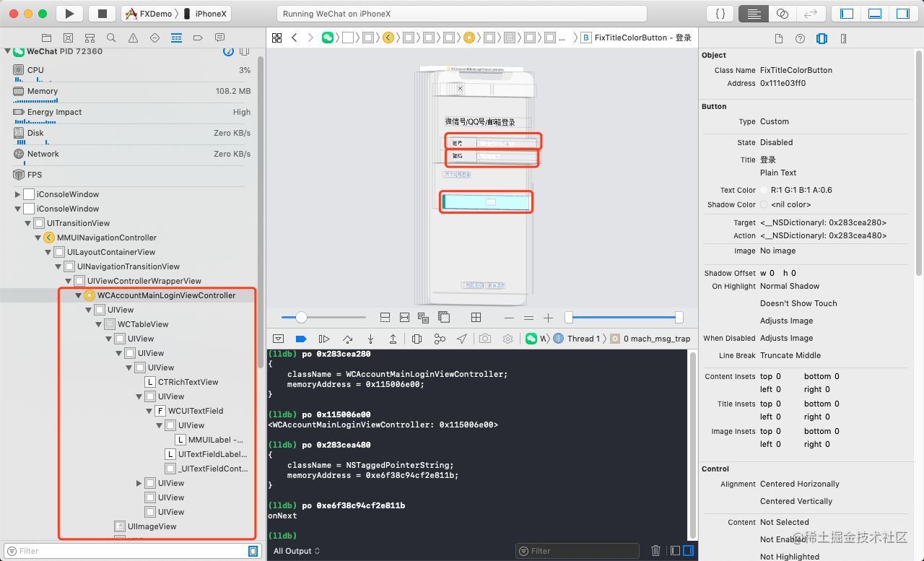Open the Symbol navigator
This screenshot has width=924, height=561.
[90, 38]
